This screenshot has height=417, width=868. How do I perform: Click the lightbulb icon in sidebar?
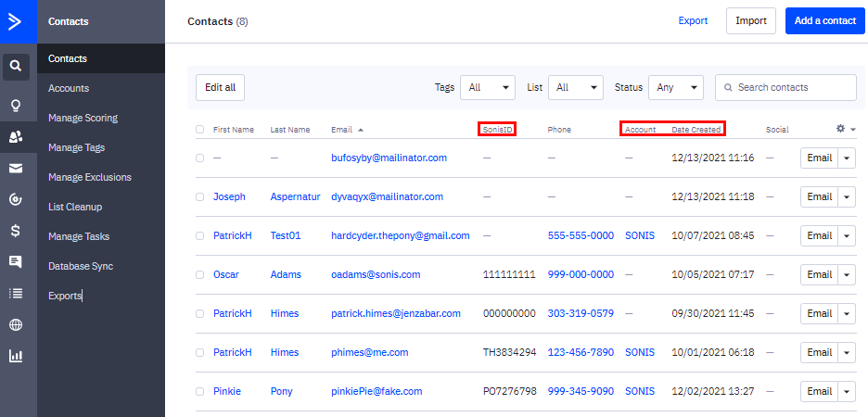click(15, 105)
